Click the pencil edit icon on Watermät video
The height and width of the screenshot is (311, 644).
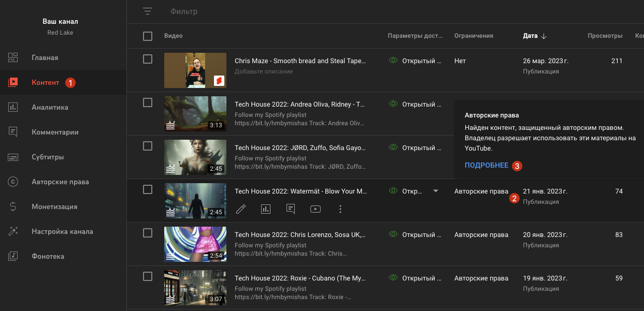[241, 209]
